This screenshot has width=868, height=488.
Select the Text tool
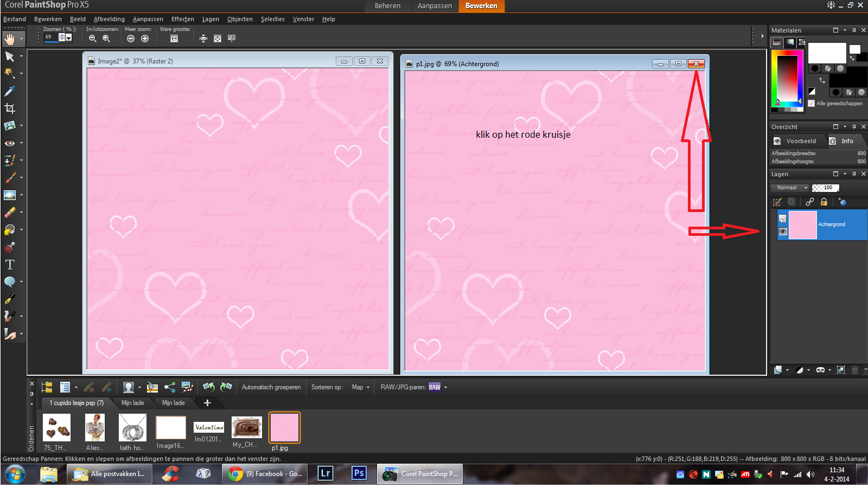(x=10, y=265)
